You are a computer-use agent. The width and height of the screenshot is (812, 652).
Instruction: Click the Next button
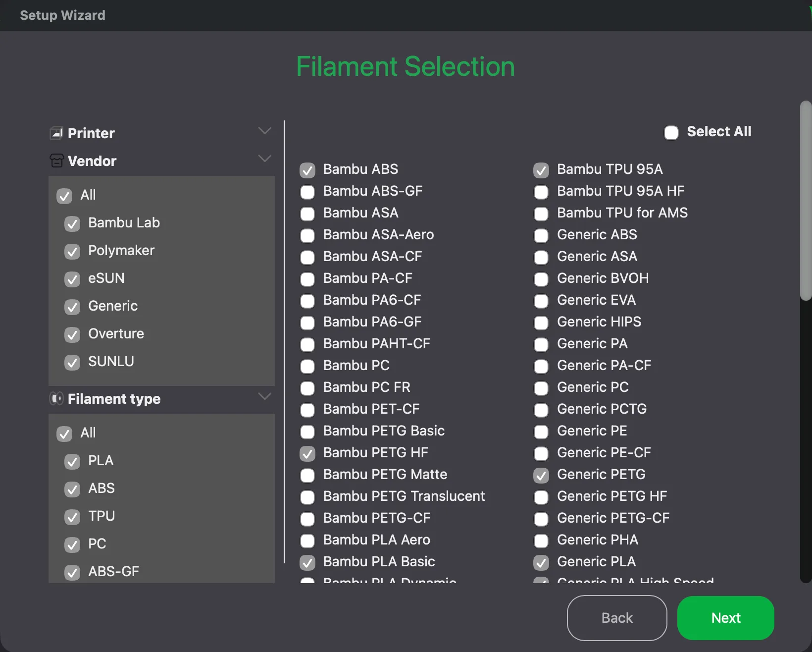click(725, 618)
